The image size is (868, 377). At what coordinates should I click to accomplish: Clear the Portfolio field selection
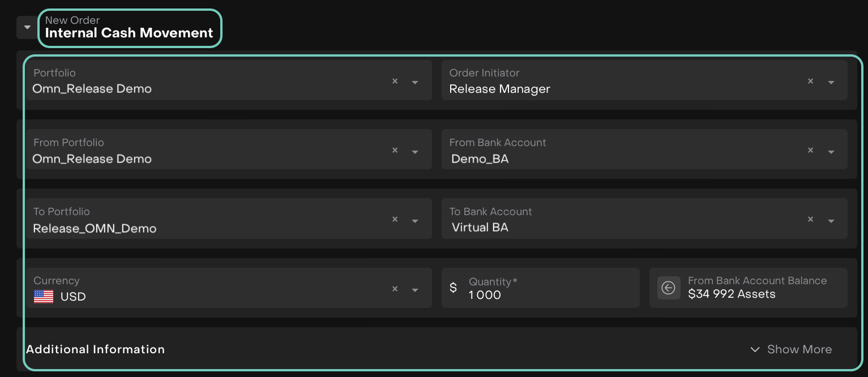click(395, 81)
